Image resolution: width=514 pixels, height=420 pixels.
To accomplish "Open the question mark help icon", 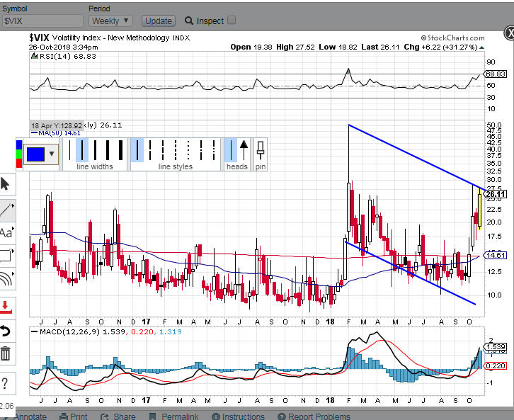I will pos(6,383).
